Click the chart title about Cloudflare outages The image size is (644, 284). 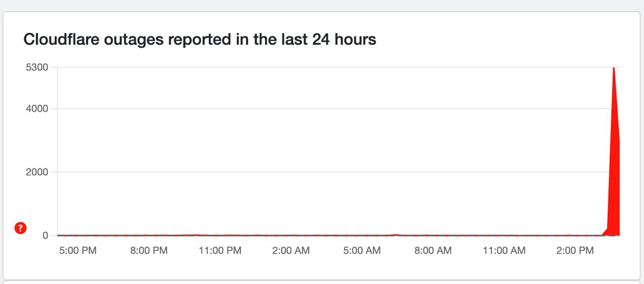(x=200, y=39)
